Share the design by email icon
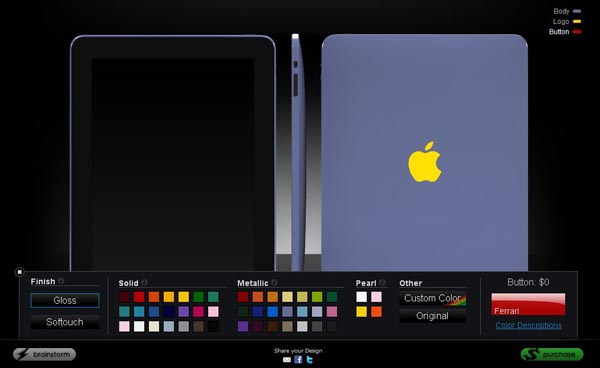The width and height of the screenshot is (600, 368). (x=287, y=360)
